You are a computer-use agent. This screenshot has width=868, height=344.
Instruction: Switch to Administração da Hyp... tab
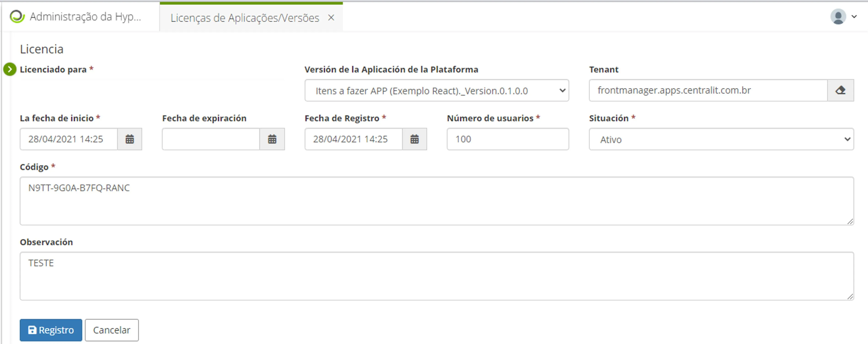click(x=81, y=17)
